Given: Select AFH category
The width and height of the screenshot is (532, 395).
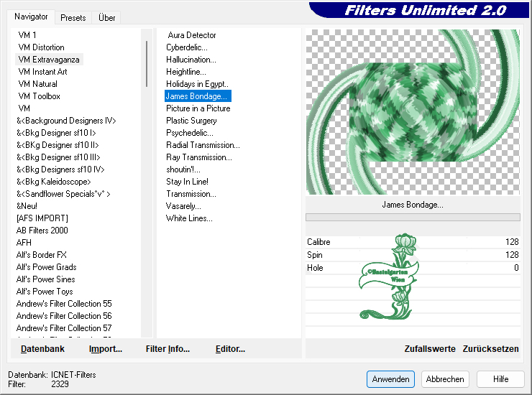Looking at the screenshot, I should coord(24,243).
